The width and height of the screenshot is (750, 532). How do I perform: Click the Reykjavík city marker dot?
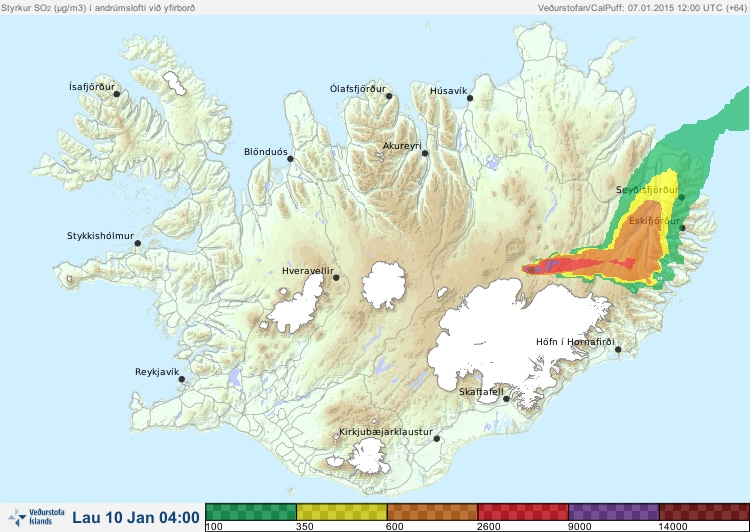pos(182,379)
